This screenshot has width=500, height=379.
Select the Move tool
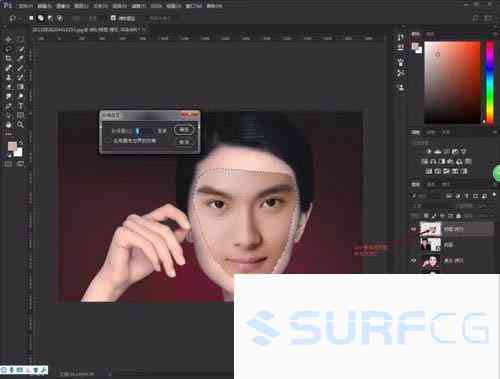point(8,39)
